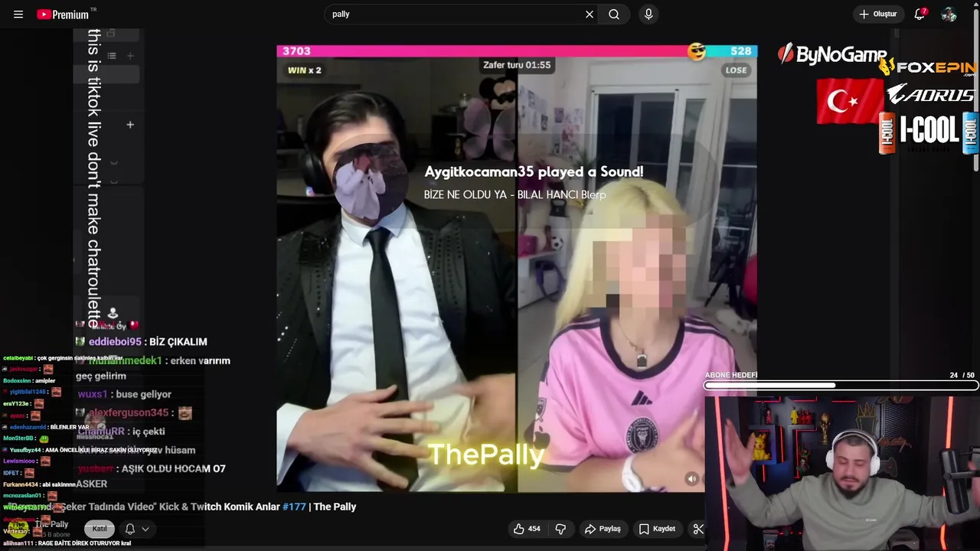Click the streamer webcam overlay
This screenshot has width=980, height=551.
[x=842, y=473]
